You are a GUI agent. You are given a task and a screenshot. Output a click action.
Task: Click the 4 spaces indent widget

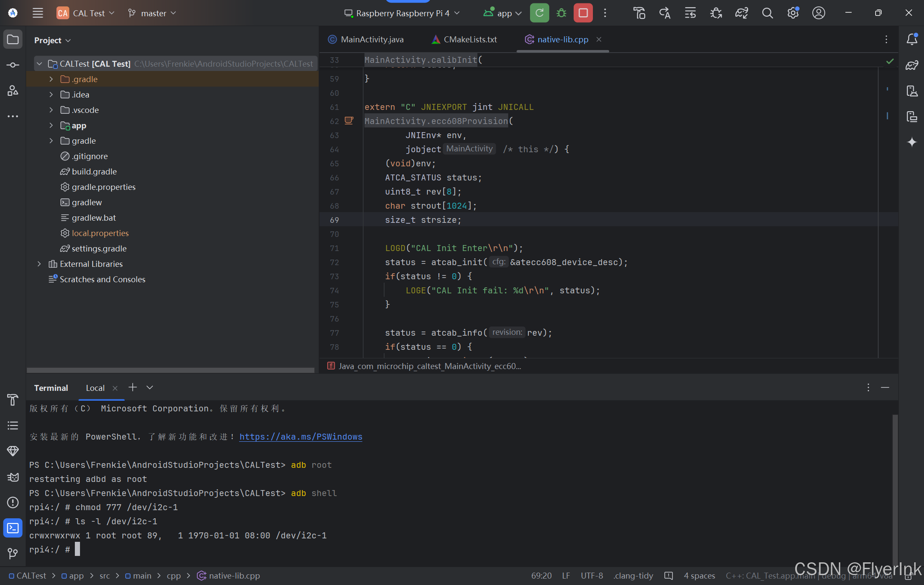[699, 576]
